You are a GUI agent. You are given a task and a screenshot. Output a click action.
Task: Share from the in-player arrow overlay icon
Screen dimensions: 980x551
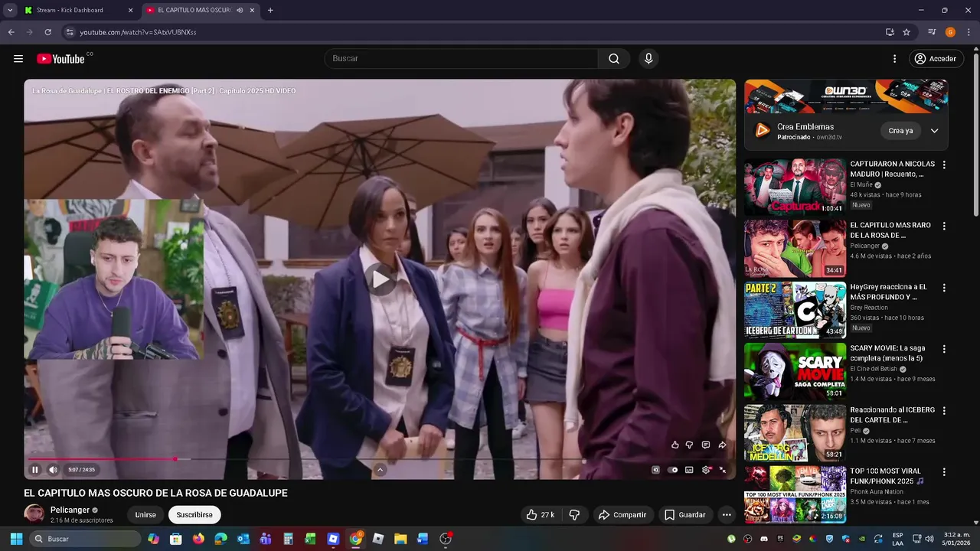point(722,445)
